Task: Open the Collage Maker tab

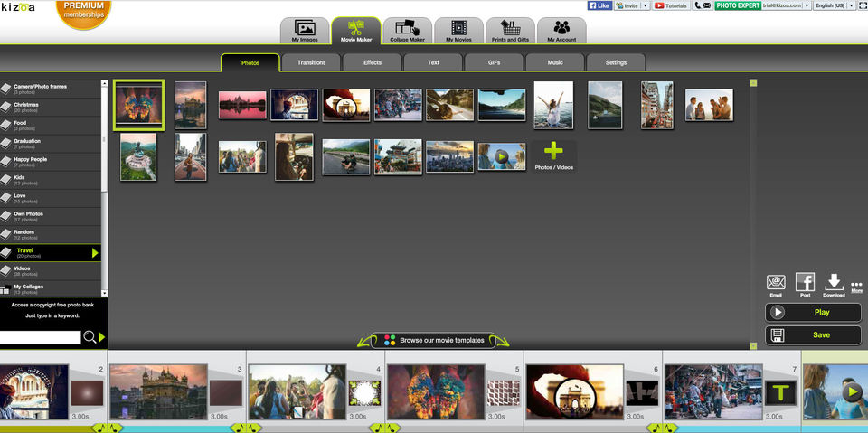Action: point(408,31)
